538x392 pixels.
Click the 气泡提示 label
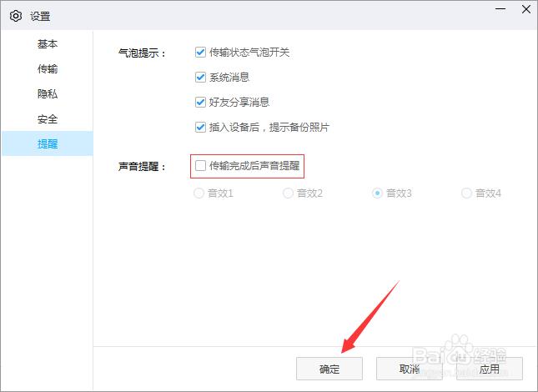tap(142, 53)
